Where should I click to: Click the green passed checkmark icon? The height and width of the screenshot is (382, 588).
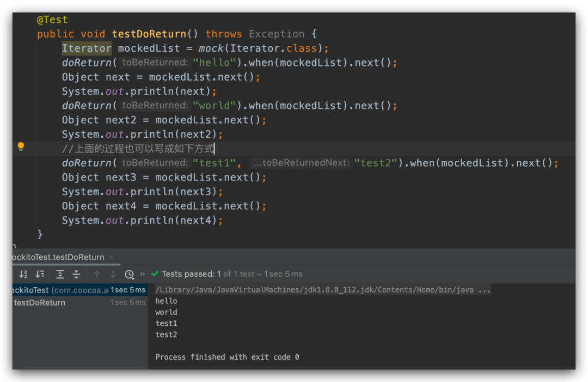[155, 274]
